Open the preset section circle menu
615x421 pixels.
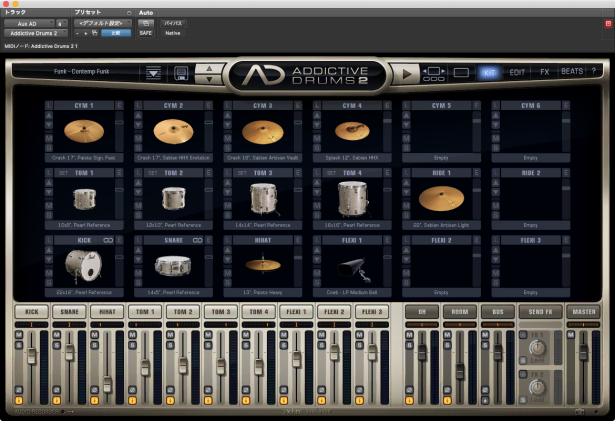pyautogui.click(x=129, y=13)
